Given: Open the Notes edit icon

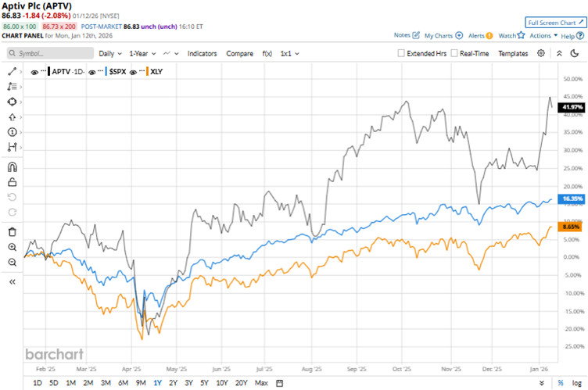Looking at the screenshot, I should click(416, 35).
